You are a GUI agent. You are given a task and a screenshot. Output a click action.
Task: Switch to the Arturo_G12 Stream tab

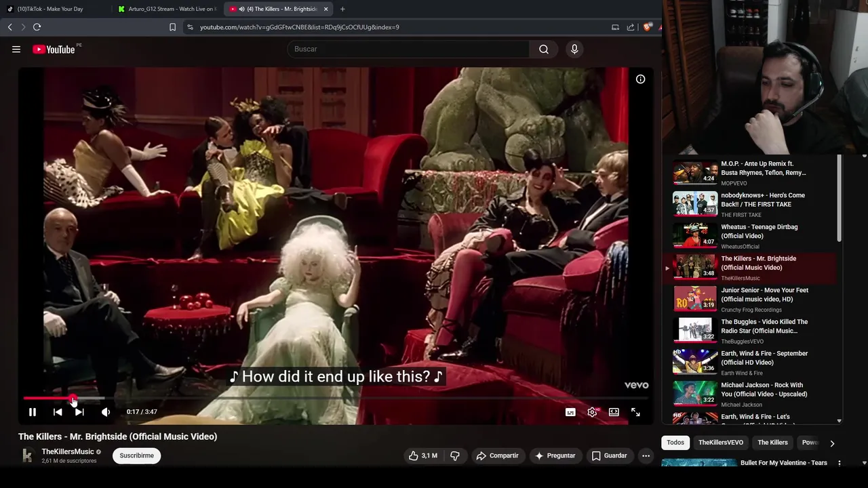coord(167,9)
